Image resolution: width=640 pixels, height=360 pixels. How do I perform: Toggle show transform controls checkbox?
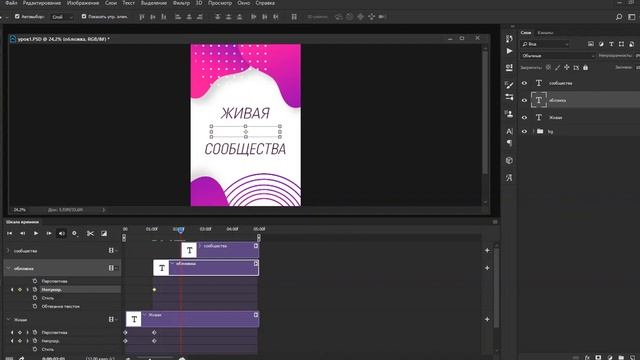(x=84, y=16)
